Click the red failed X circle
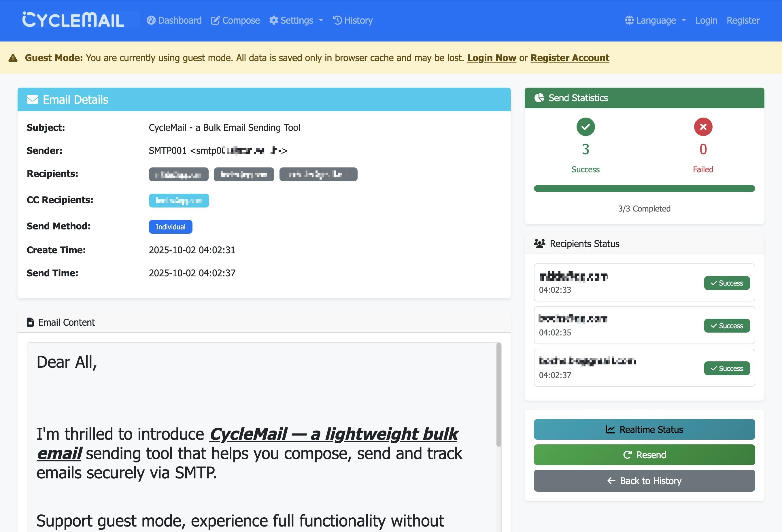782x532 pixels. coord(702,127)
